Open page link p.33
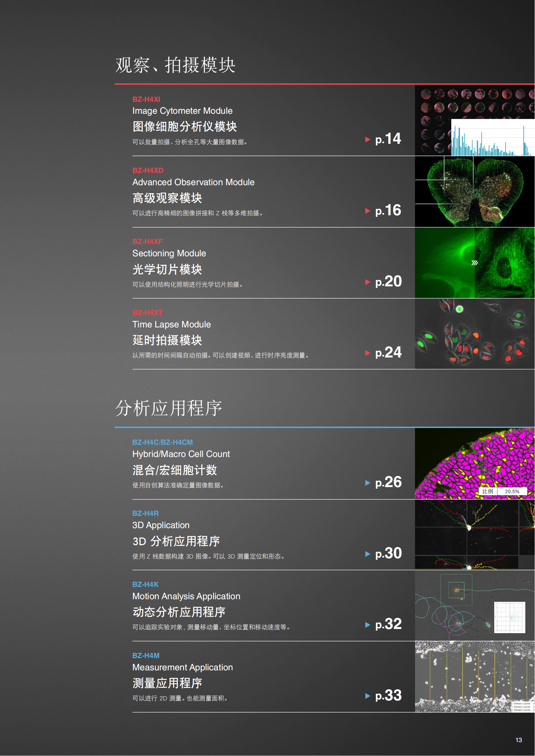The width and height of the screenshot is (535, 756). [x=388, y=696]
